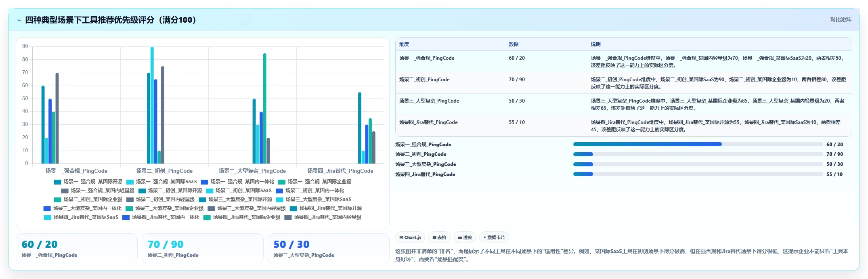The height and width of the screenshot is (279, 868).
Task: Click the tallest bar reaching 90 in chart
Action: (x=152, y=105)
